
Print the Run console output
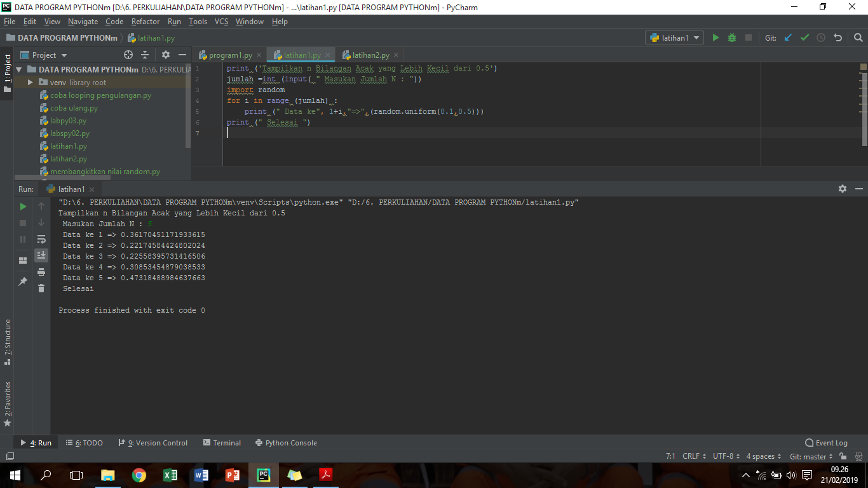click(x=41, y=272)
